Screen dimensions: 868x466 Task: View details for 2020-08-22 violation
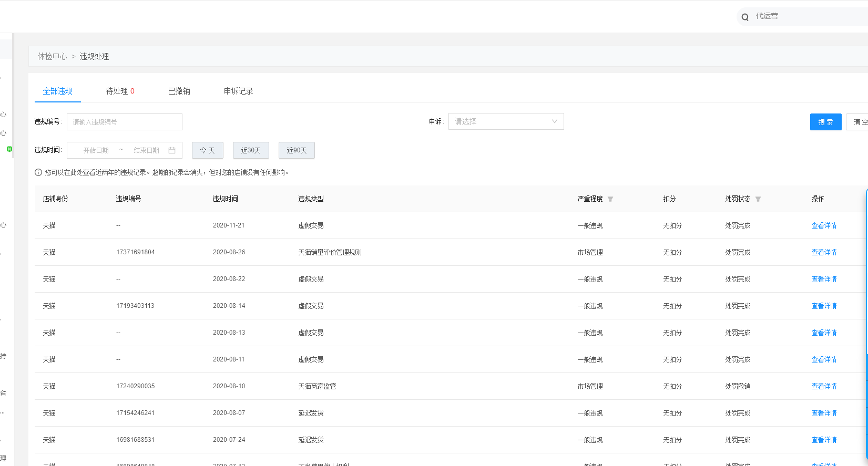pos(824,279)
